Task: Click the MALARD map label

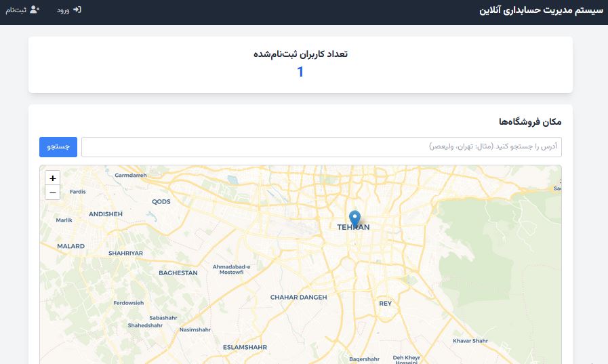Action: 70,246
